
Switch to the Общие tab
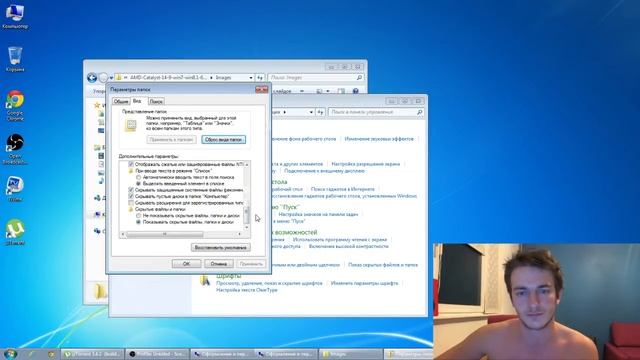coord(121,101)
